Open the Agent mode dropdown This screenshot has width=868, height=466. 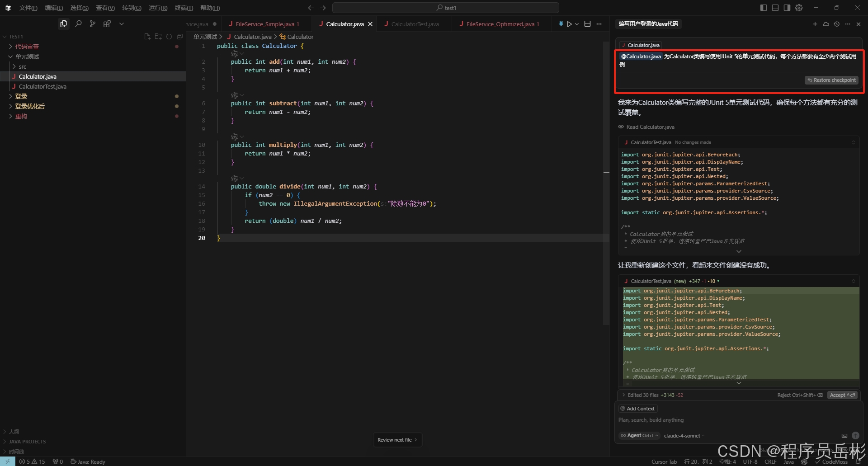click(x=639, y=436)
